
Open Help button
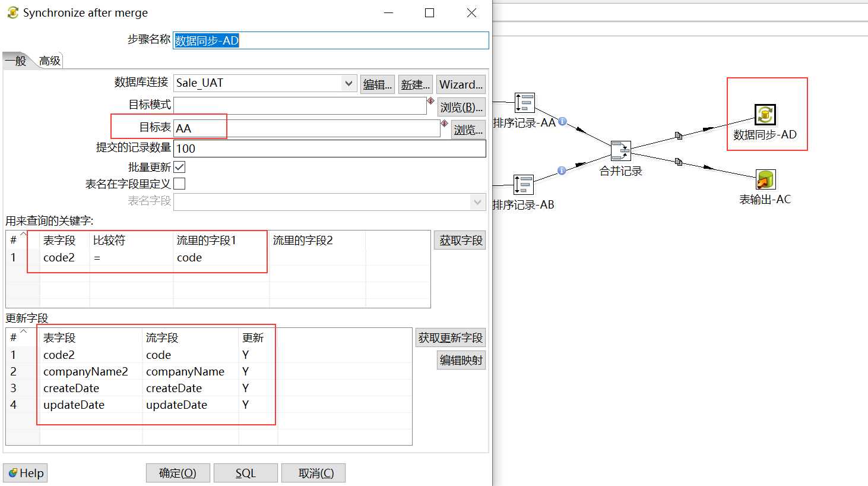coord(26,473)
